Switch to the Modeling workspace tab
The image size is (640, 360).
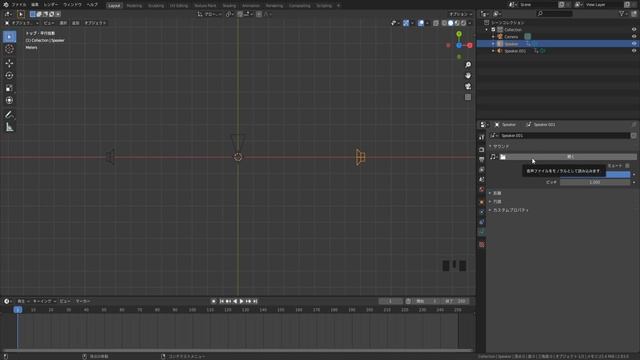[x=134, y=5]
